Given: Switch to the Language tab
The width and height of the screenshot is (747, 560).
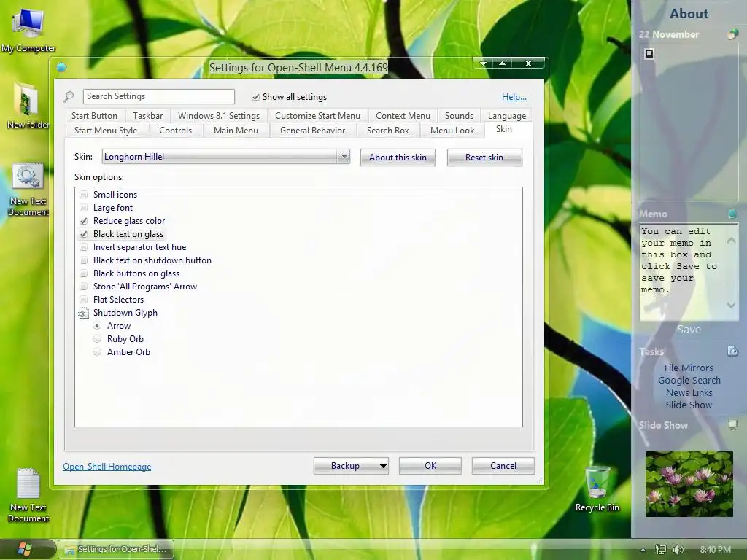Looking at the screenshot, I should tap(507, 116).
